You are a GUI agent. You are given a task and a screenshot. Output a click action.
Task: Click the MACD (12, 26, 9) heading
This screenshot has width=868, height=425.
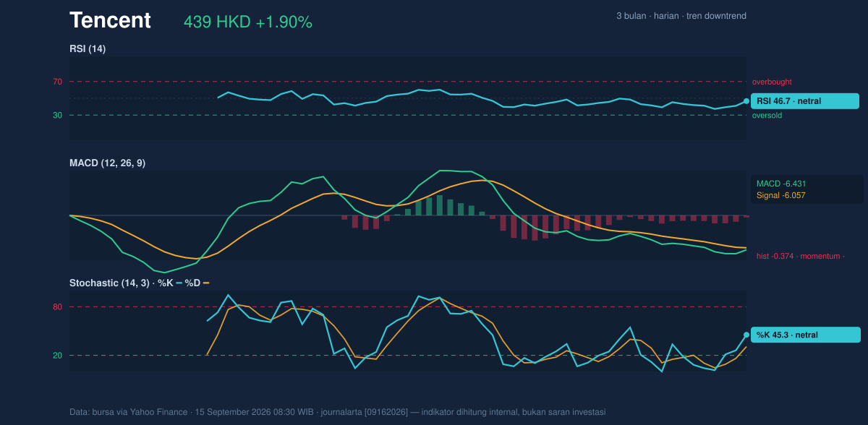107,163
